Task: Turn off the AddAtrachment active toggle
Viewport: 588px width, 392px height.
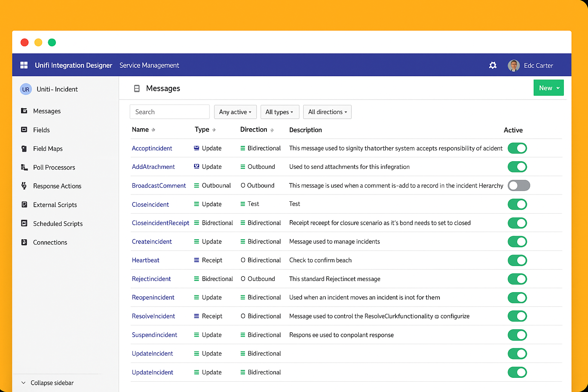Action: 517,167
